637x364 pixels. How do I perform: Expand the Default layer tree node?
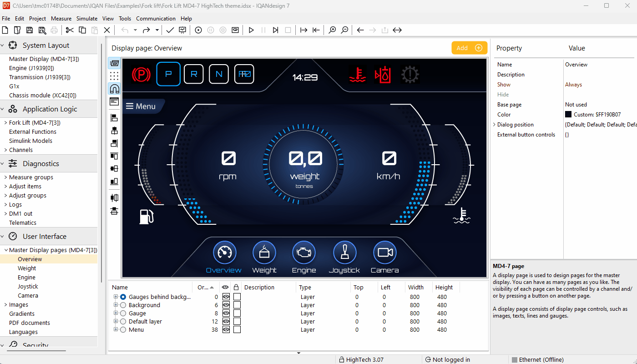(116, 322)
